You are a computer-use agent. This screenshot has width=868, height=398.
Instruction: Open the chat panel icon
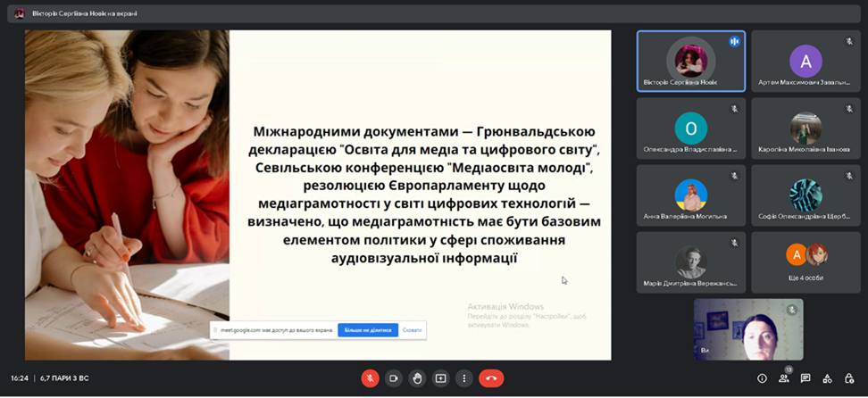point(805,378)
